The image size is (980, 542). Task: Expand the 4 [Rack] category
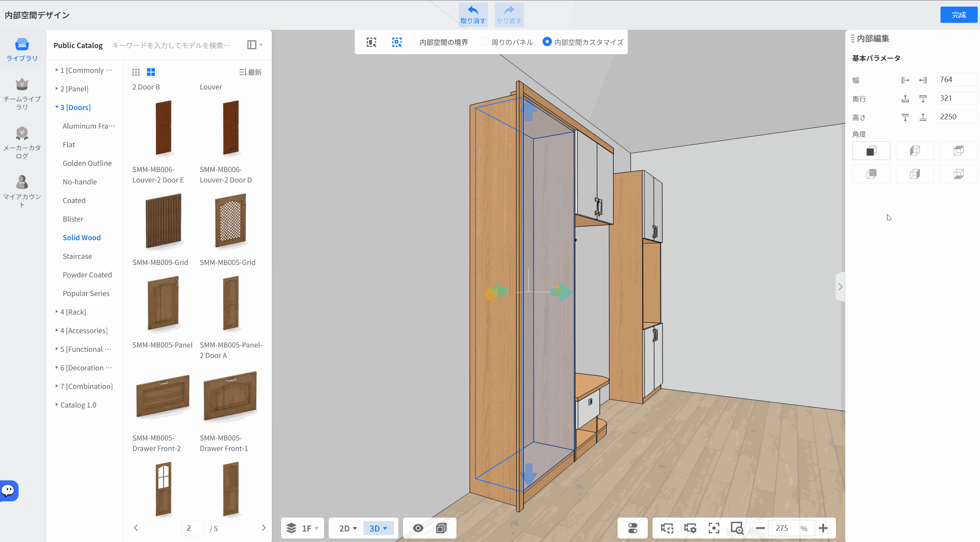click(71, 312)
